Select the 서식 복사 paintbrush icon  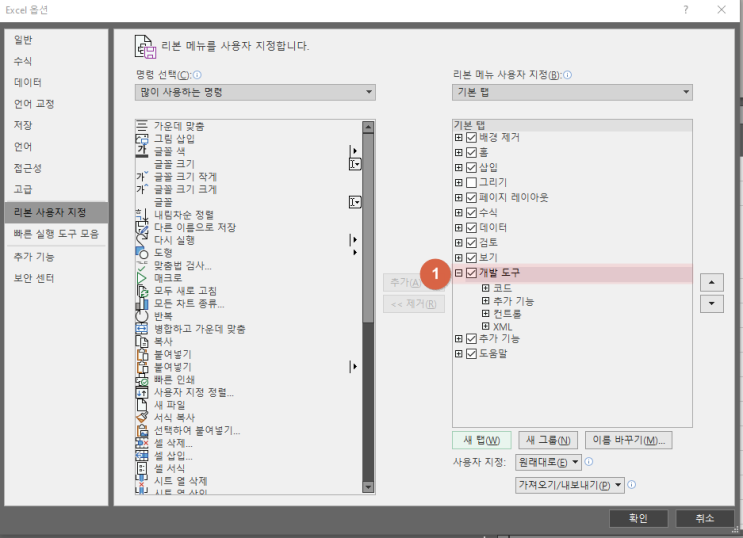click(x=142, y=418)
